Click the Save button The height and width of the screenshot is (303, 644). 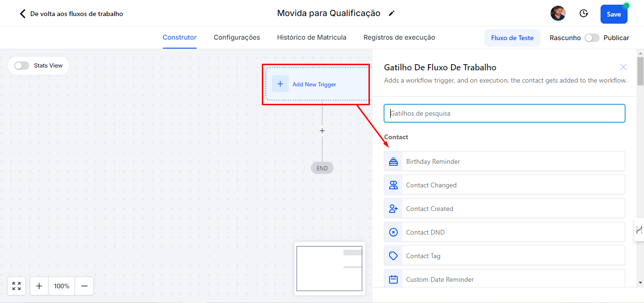[x=613, y=14]
